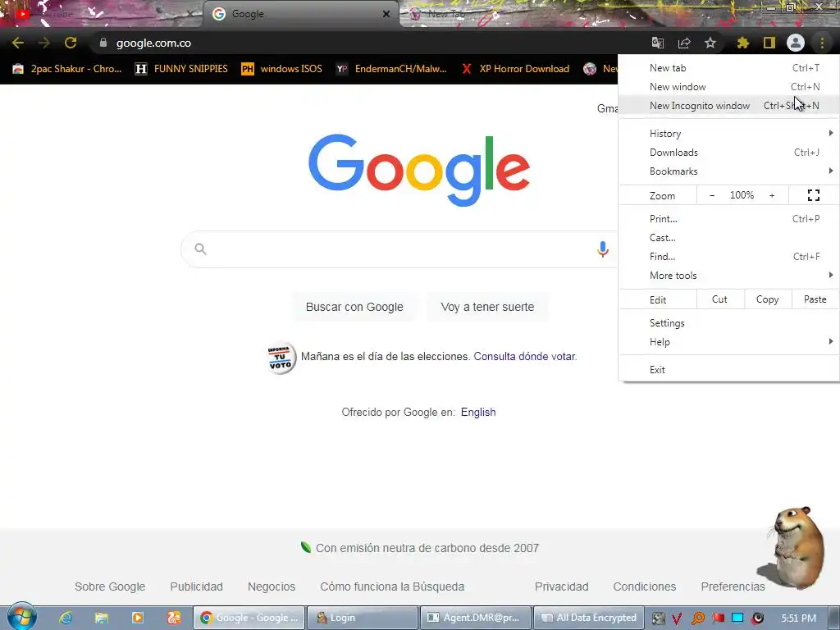Launch Internet Explorer from the taskbar
840x630 pixels.
tap(66, 618)
